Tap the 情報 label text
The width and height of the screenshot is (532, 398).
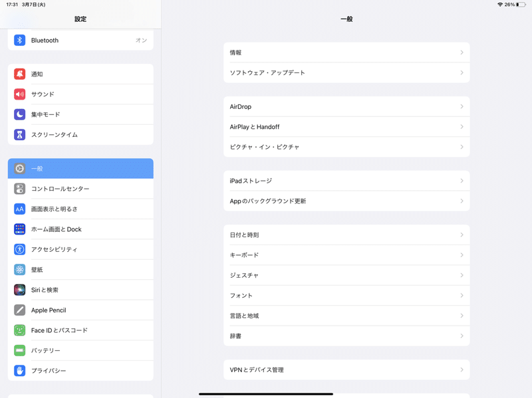click(235, 52)
